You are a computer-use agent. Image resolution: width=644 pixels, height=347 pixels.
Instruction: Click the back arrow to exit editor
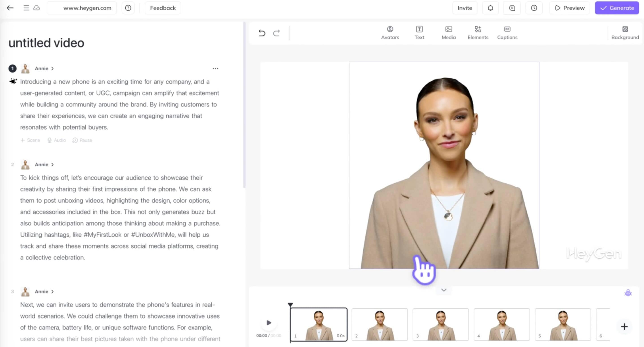(10, 8)
